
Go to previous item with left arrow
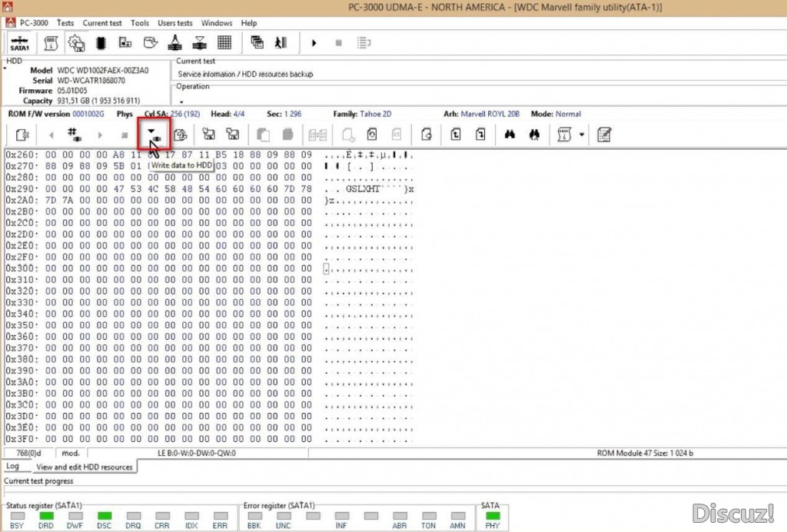pyautogui.click(x=51, y=135)
